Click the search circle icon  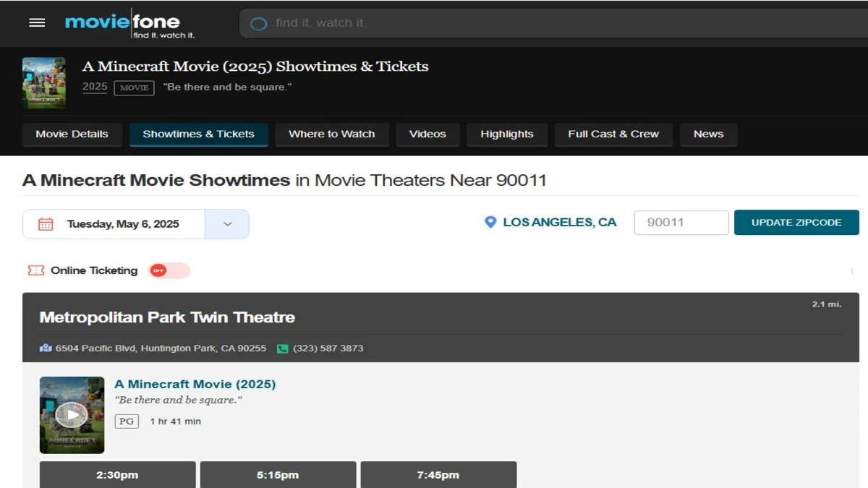click(258, 24)
